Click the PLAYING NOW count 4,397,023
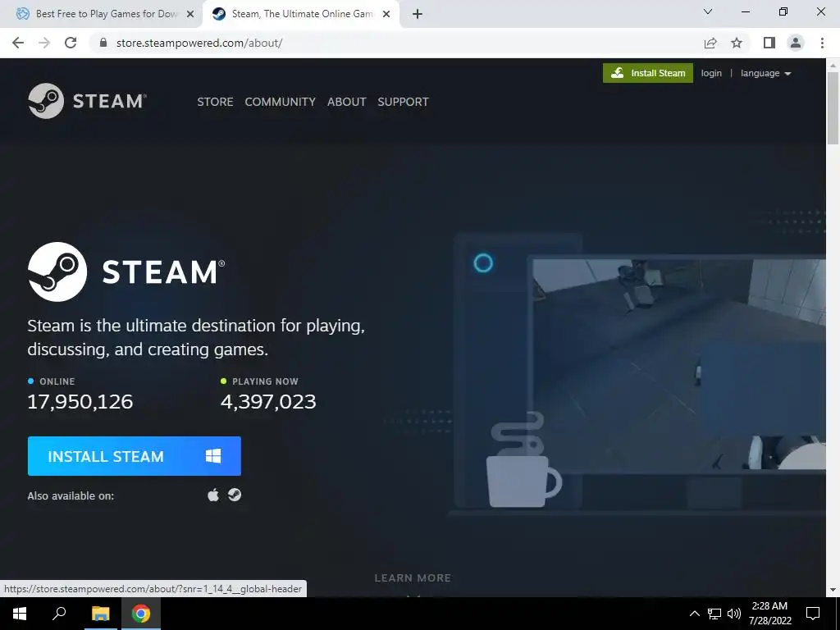Screen dimensions: 840x630 (268, 402)
